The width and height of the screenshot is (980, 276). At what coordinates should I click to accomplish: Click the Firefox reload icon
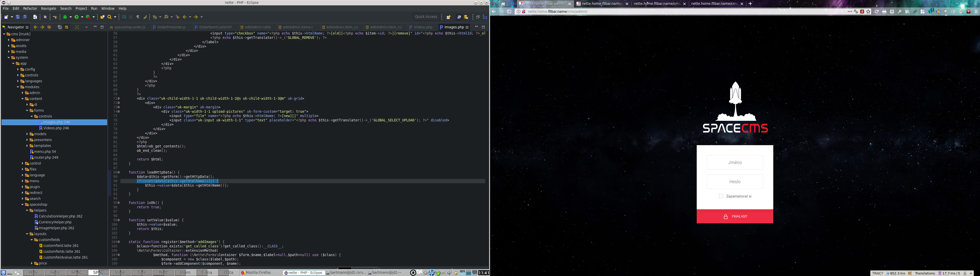pyautogui.click(x=877, y=11)
